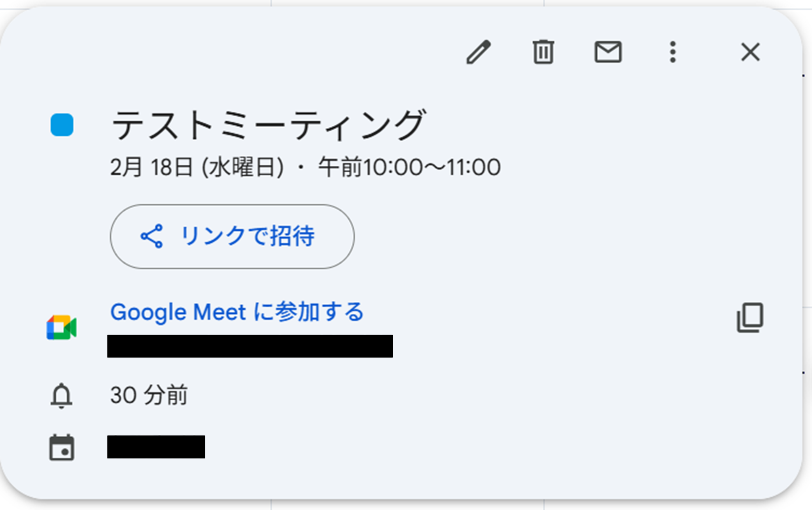Click the redacted Meet URL below join link

click(250, 346)
